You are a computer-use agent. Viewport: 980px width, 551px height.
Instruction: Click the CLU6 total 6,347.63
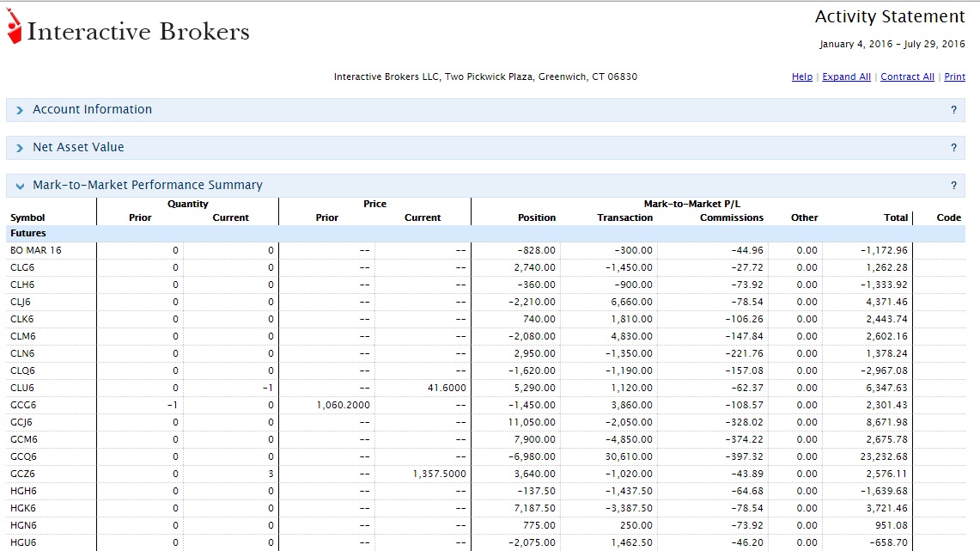point(887,388)
